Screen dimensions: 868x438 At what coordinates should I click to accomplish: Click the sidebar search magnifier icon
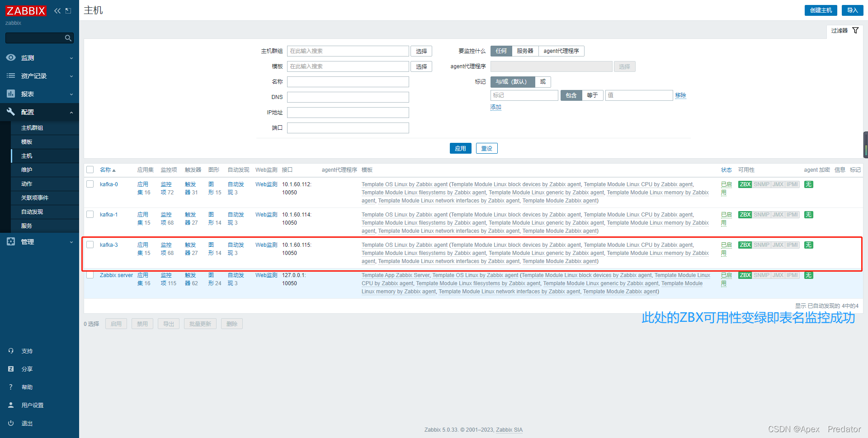(68, 38)
